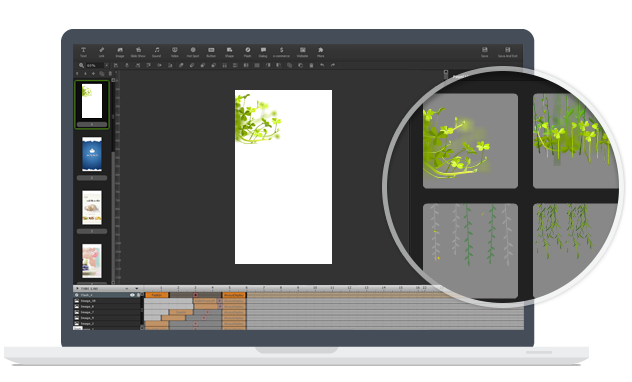Open the zoom percentage dropdown
This screenshot has height=382, width=632.
(106, 65)
